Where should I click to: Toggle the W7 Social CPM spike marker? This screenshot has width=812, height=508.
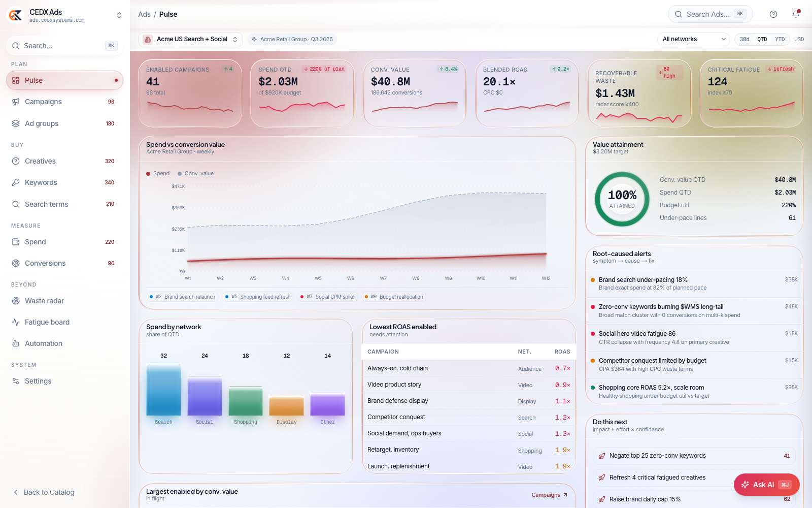point(327,297)
